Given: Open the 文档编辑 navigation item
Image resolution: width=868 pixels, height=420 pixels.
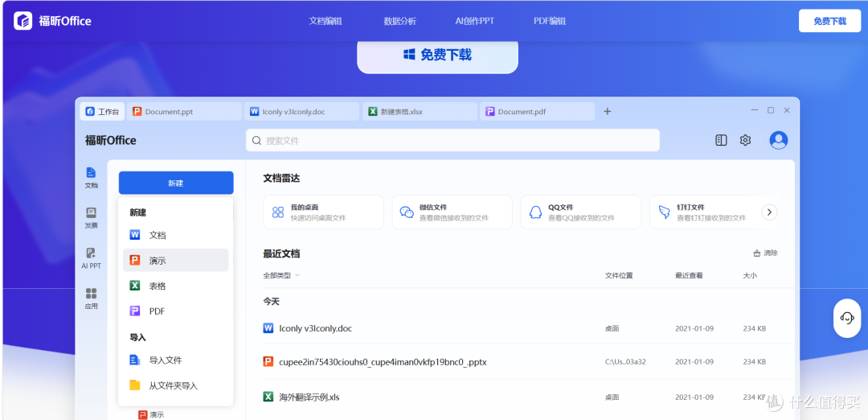Looking at the screenshot, I should coord(325,21).
